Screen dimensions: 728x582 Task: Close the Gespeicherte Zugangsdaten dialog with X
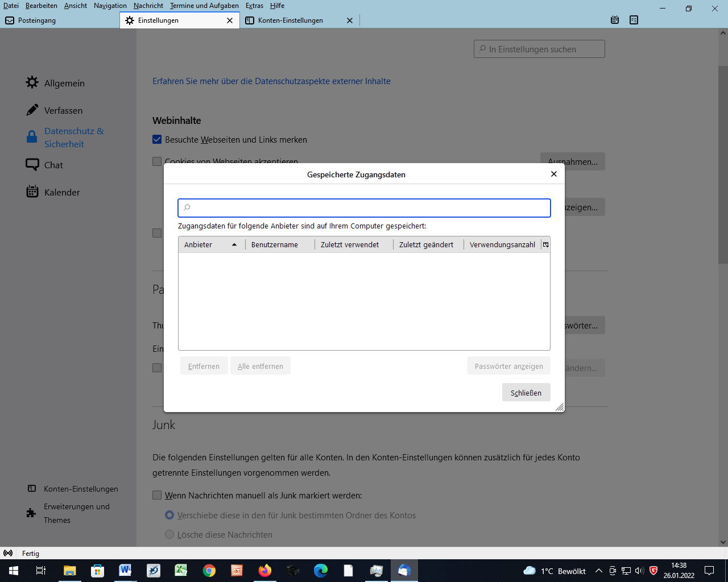[554, 174]
